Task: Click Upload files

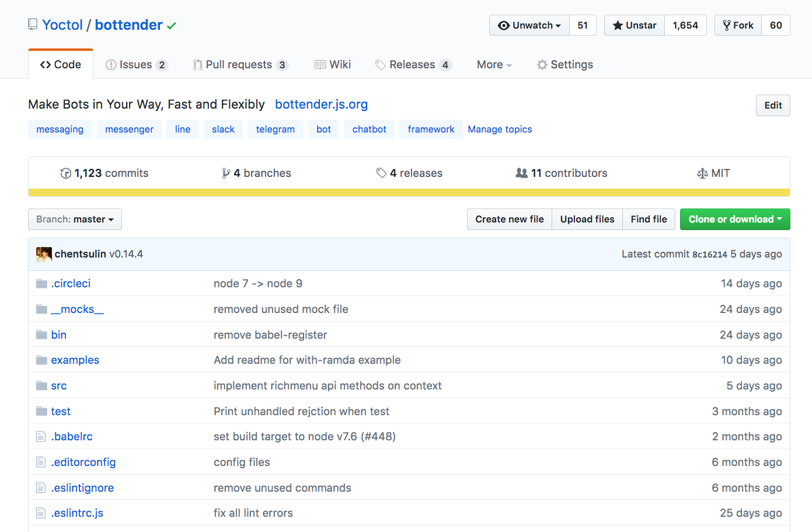Action: click(587, 219)
